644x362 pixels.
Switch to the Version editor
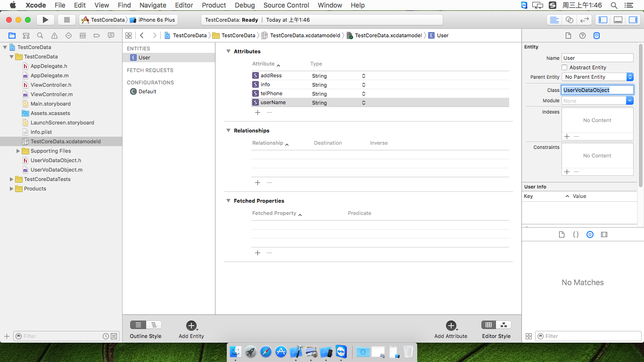pyautogui.click(x=585, y=20)
